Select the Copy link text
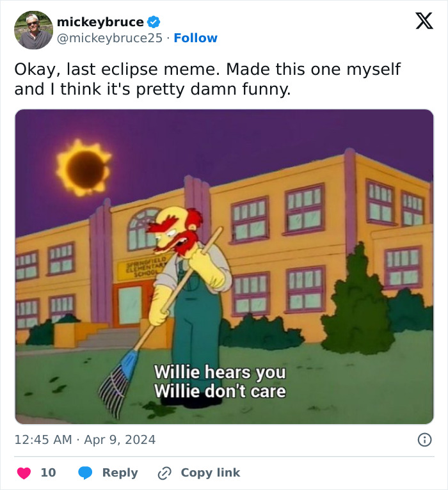This screenshot has width=448, height=490. 210,473
